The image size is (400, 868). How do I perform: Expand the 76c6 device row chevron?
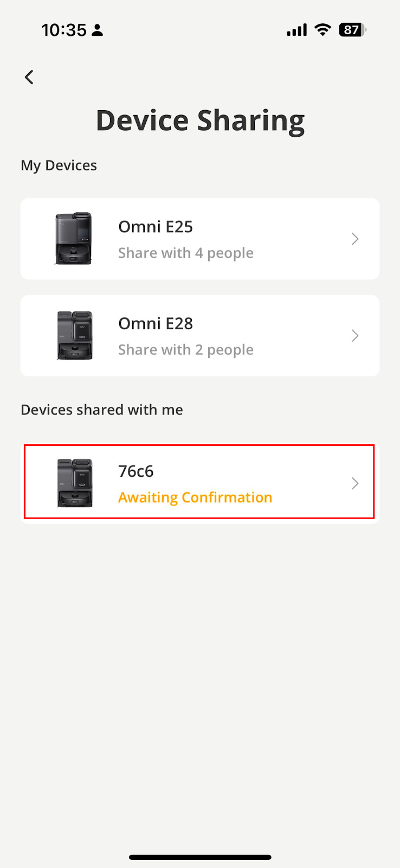click(x=355, y=483)
